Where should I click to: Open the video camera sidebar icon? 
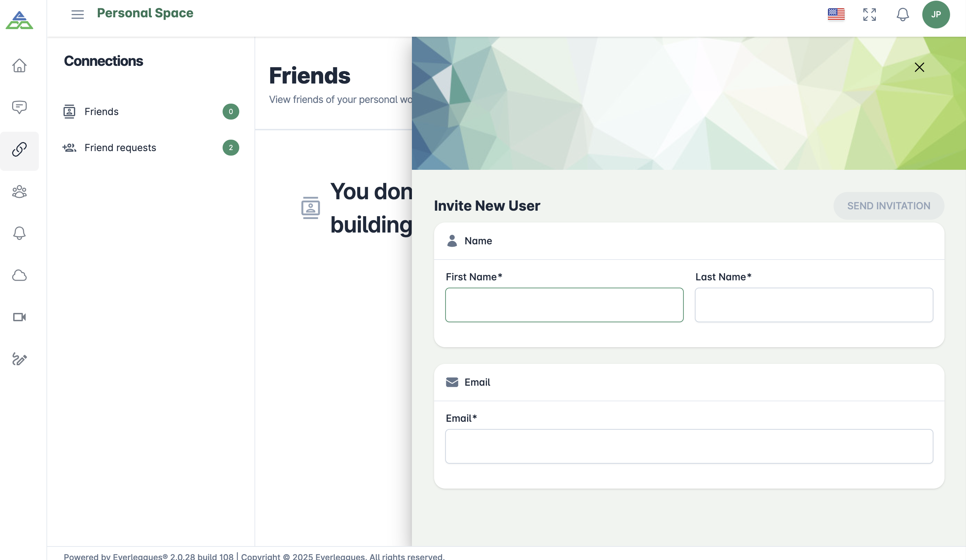19,317
